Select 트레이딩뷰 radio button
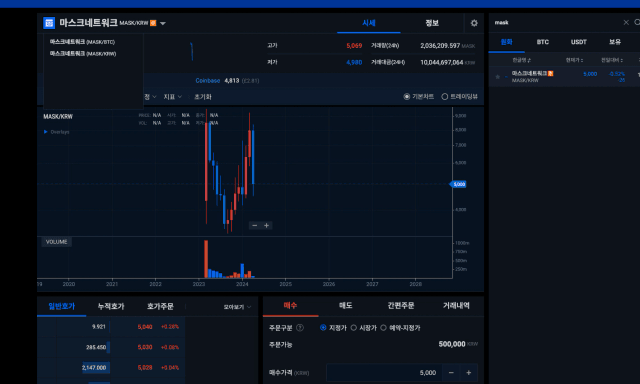640x384 pixels. (444, 97)
